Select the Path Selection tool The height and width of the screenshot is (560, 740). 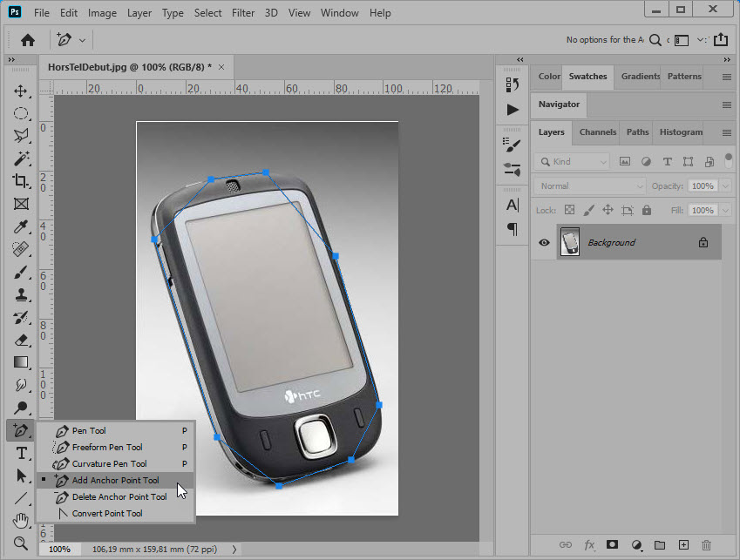pyautogui.click(x=20, y=476)
